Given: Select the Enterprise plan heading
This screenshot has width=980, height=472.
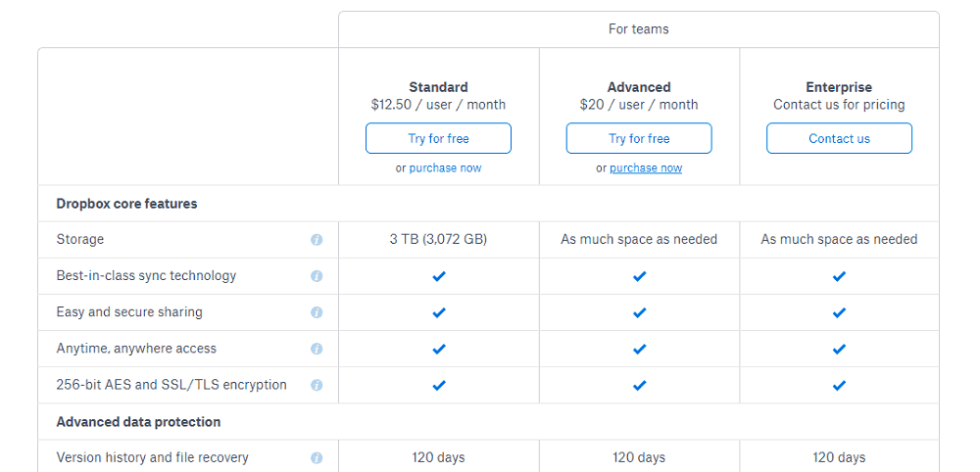Looking at the screenshot, I should pyautogui.click(x=839, y=87).
